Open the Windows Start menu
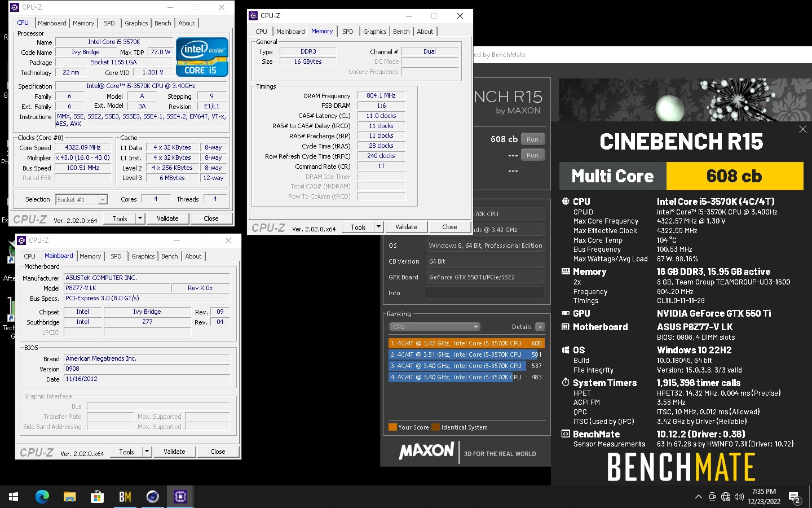 [14, 497]
